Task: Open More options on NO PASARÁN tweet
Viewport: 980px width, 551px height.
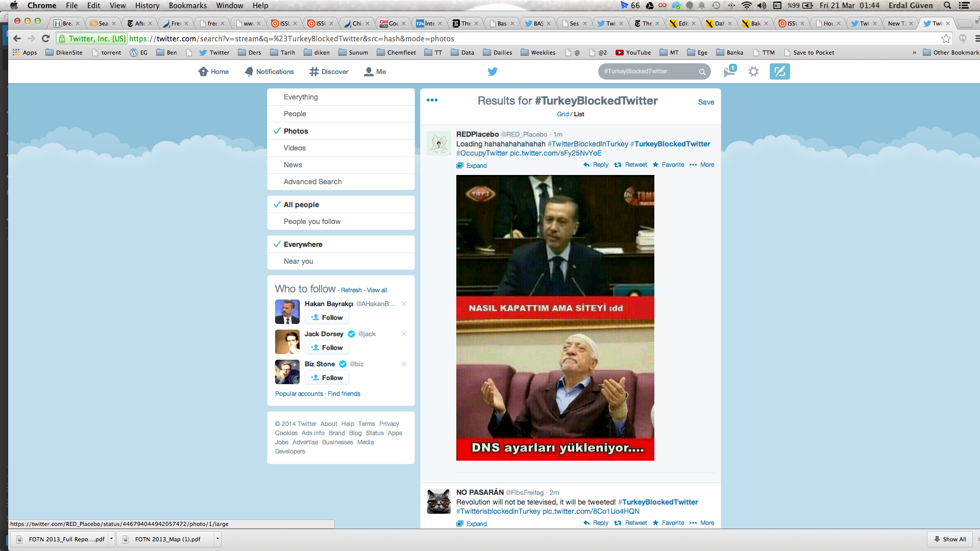Action: [702, 523]
